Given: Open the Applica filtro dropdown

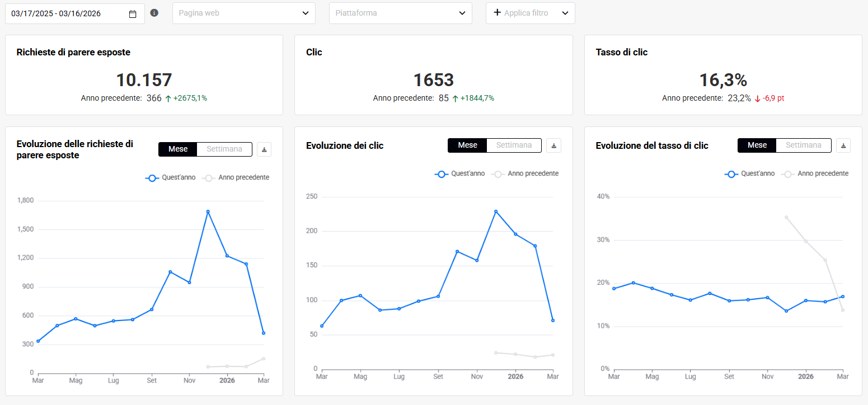Looking at the screenshot, I should [x=531, y=13].
